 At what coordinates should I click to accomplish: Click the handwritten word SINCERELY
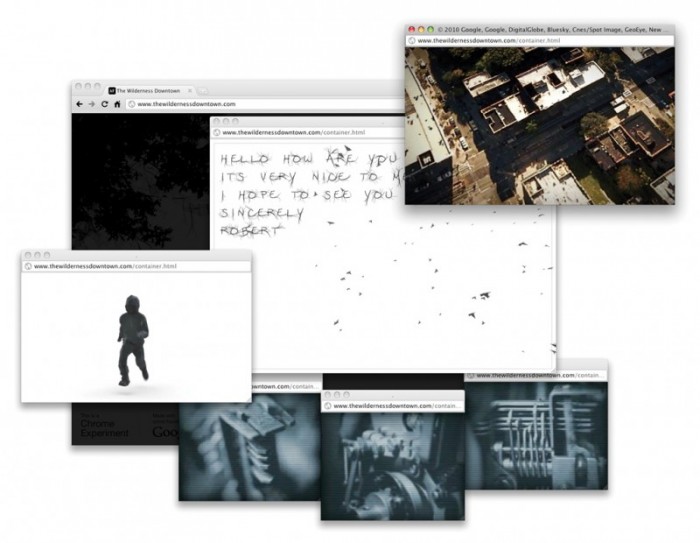(x=262, y=213)
